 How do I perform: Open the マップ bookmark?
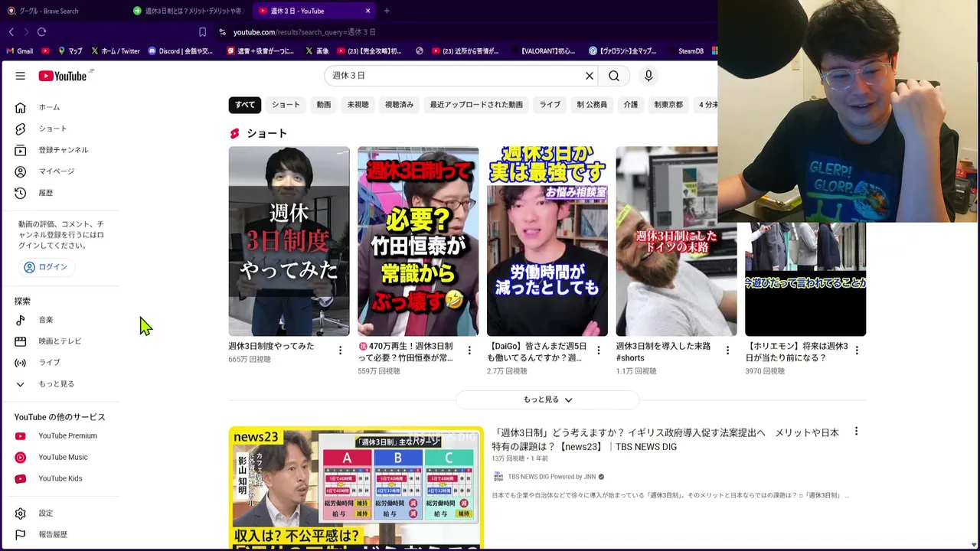[70, 51]
